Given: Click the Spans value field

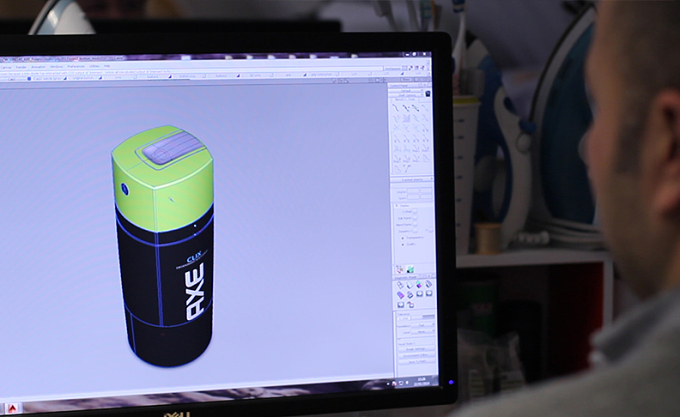Looking at the screenshot, I should click(413, 197).
